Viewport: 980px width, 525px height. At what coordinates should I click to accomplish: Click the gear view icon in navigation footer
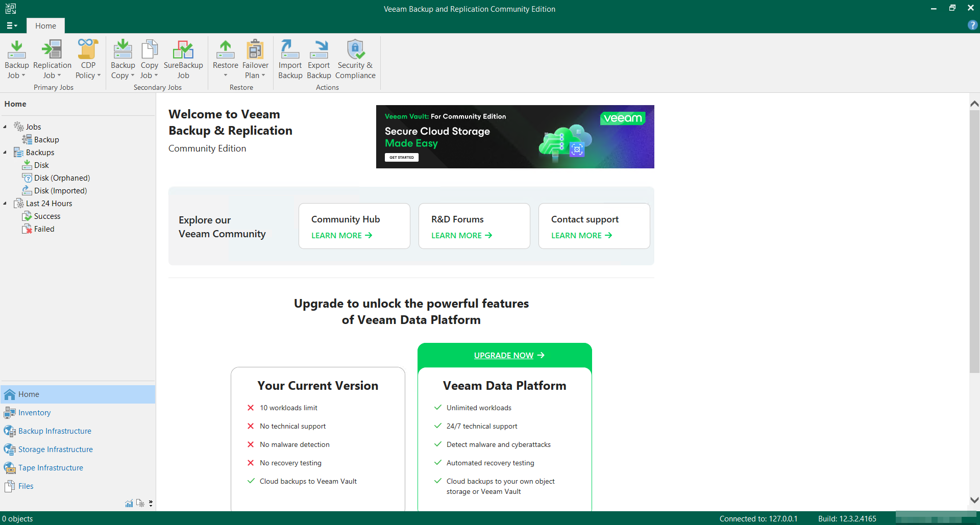[140, 504]
